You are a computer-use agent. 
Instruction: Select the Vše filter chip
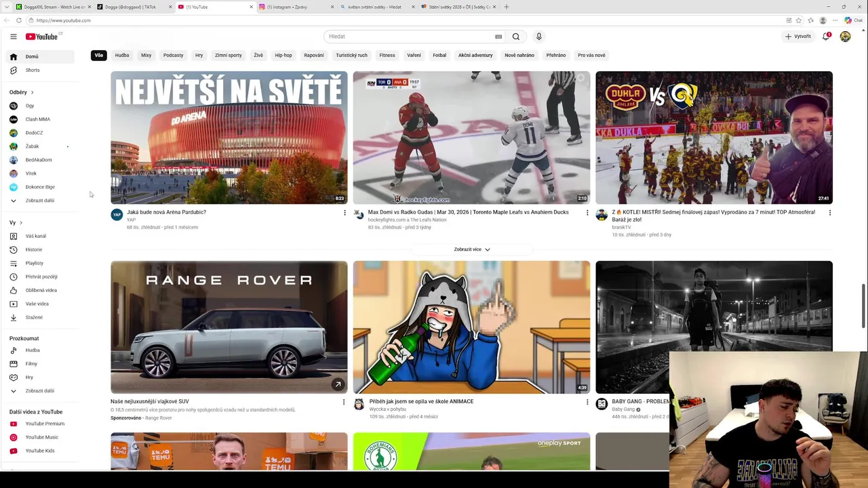click(99, 55)
